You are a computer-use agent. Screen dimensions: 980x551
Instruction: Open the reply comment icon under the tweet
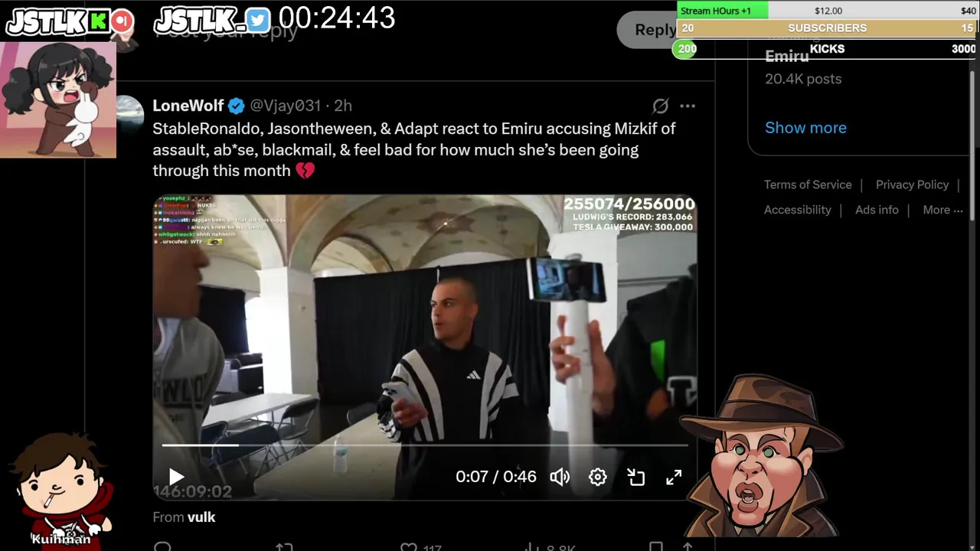(x=162, y=546)
